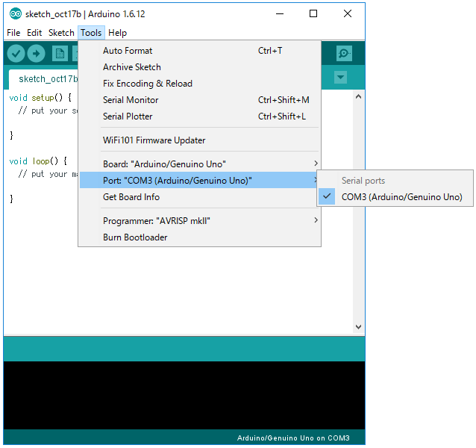Open the tab options dropdown arrow
The width and height of the screenshot is (476, 448).
click(341, 77)
